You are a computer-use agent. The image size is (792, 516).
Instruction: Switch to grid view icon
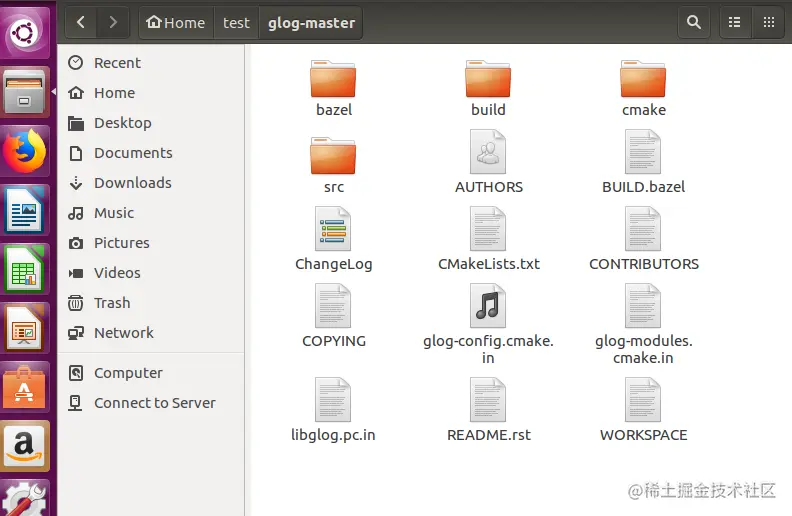pos(769,22)
